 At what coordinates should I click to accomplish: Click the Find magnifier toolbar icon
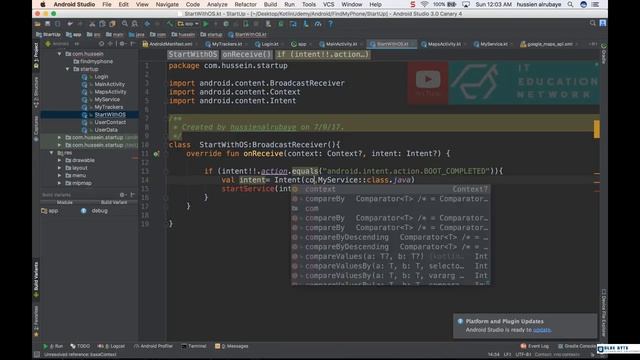point(125,24)
